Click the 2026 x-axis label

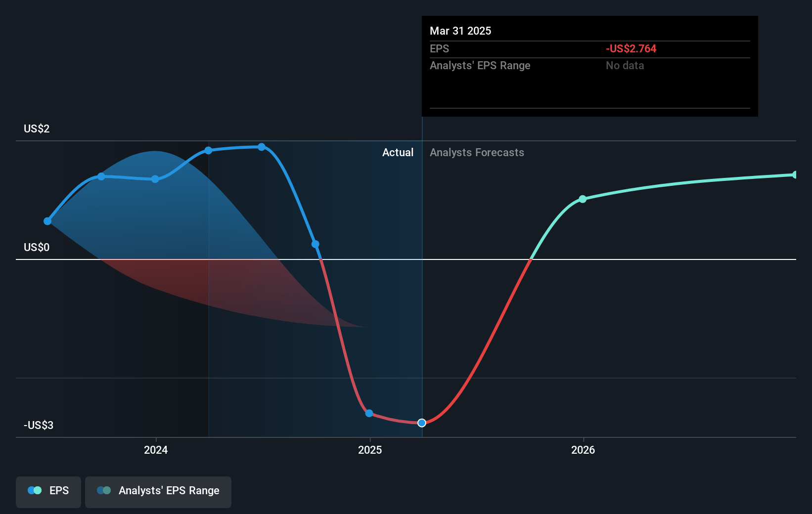click(x=583, y=450)
